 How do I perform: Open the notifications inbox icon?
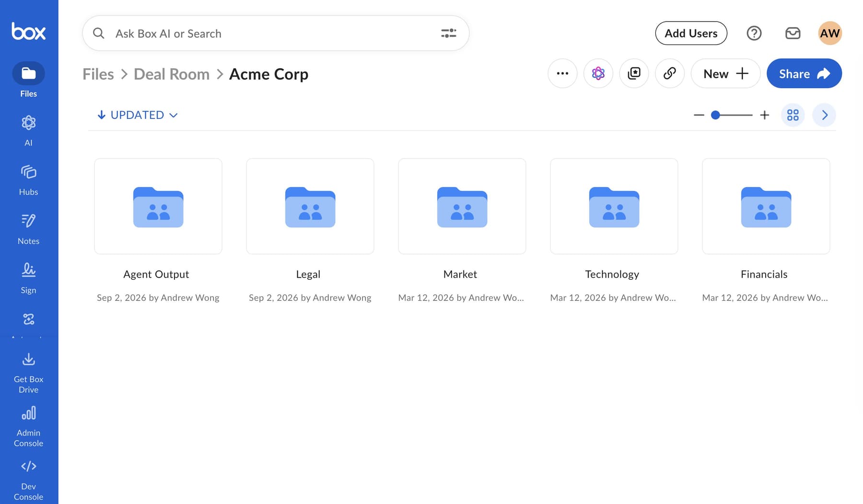[x=793, y=33]
